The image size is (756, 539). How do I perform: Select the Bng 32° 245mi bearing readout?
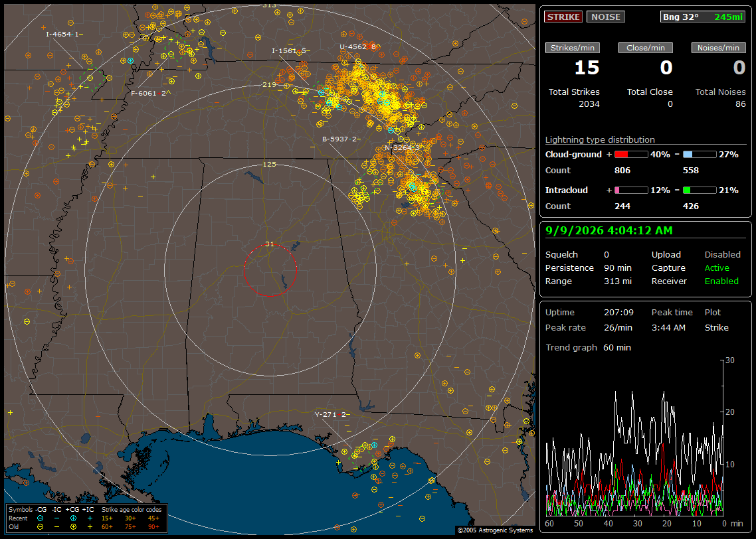(704, 17)
